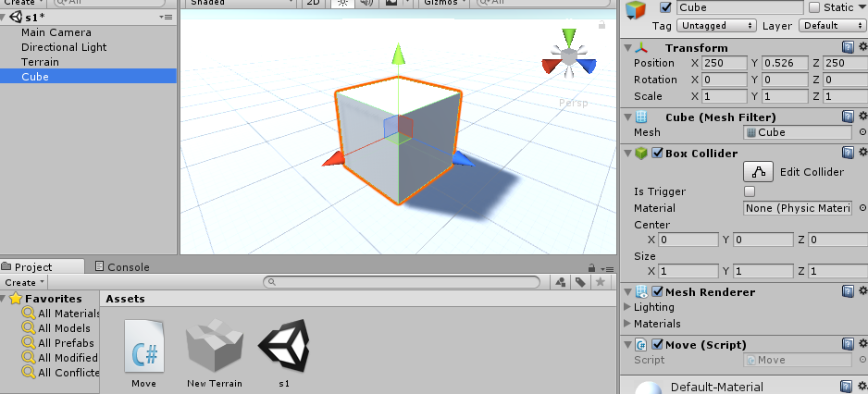This screenshot has width=868, height=394.
Task: Toggle scene audio speaker icon
Action: (366, 3)
